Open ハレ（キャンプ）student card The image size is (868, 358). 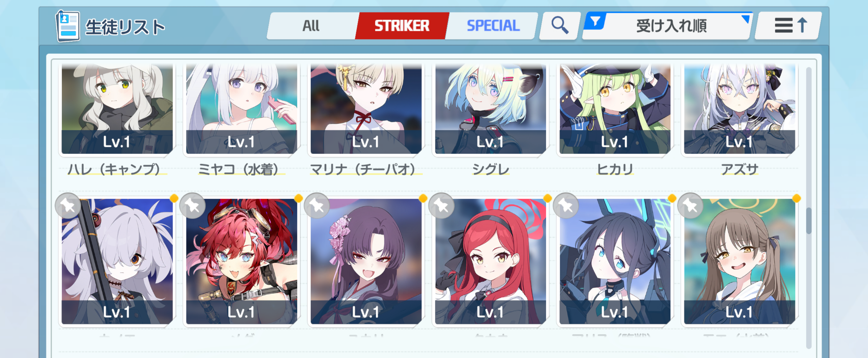[x=117, y=109]
